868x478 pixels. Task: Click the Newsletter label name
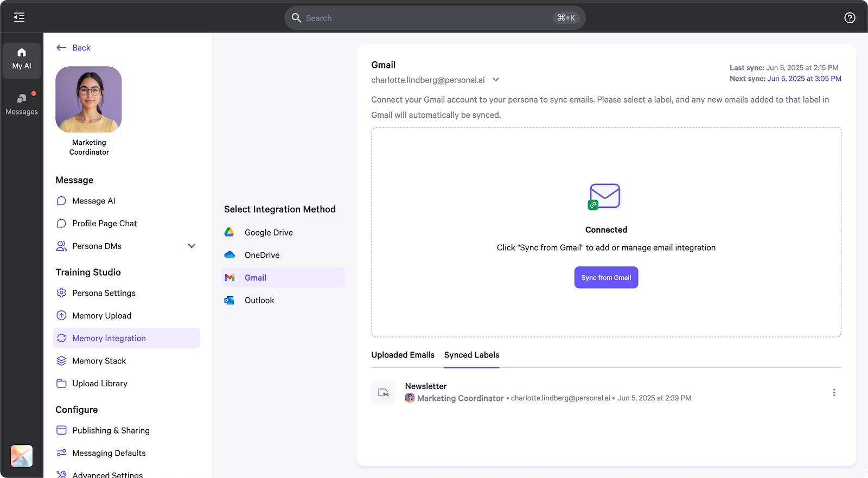pos(426,386)
